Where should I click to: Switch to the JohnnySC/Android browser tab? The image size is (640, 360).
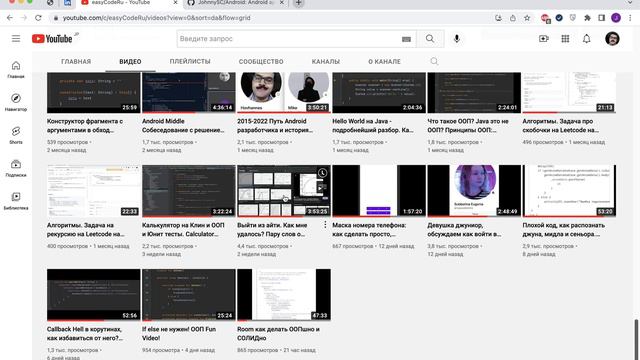(236, 3)
